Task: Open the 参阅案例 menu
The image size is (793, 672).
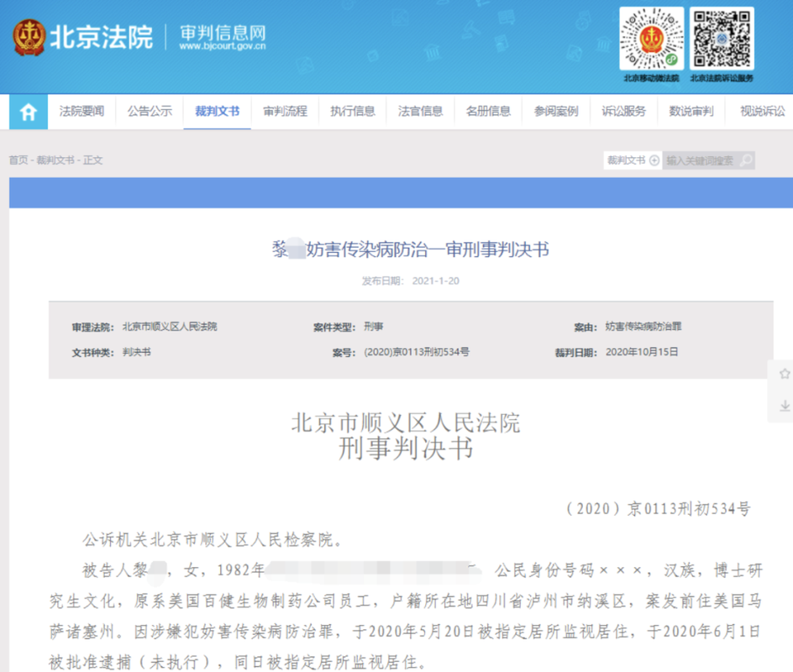Action: pyautogui.click(x=556, y=111)
